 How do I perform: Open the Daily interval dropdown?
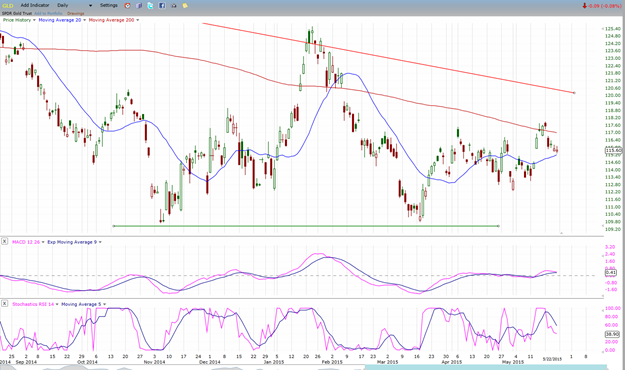tap(75, 5)
